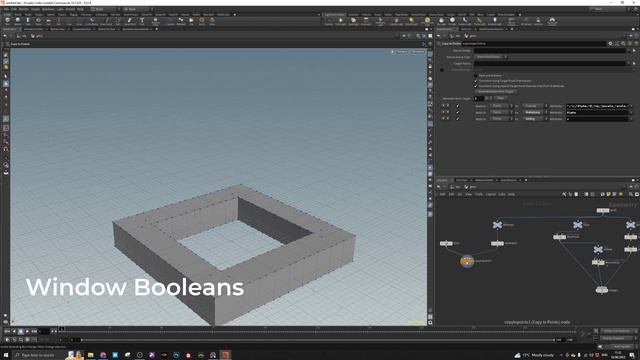This screenshot has width=640, height=360.
Task: Select the Sphere shelf tool
Action: 18,21
